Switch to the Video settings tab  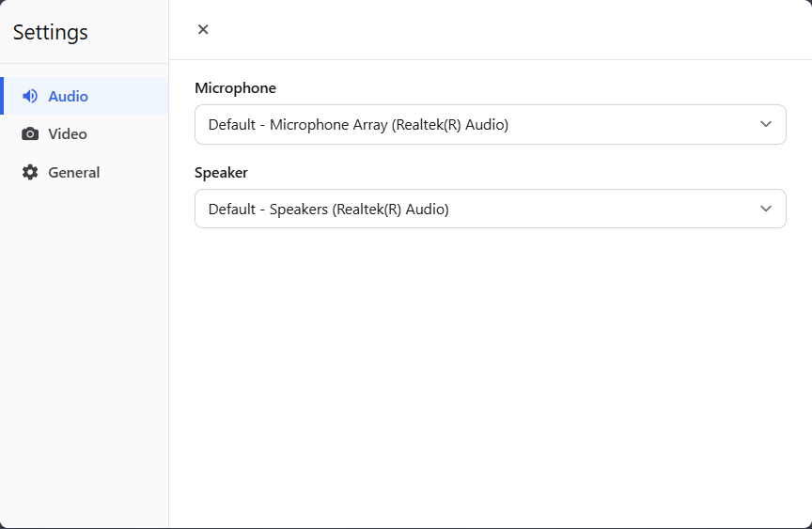68,134
